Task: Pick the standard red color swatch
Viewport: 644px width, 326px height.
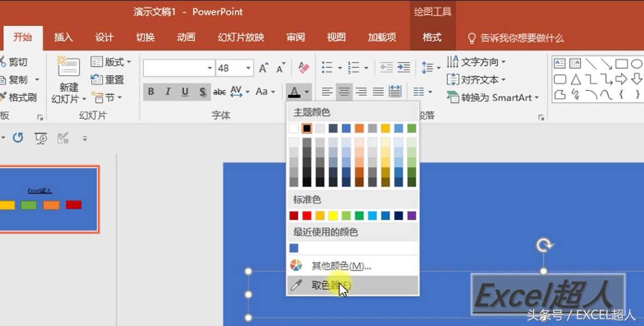Action: tap(307, 215)
